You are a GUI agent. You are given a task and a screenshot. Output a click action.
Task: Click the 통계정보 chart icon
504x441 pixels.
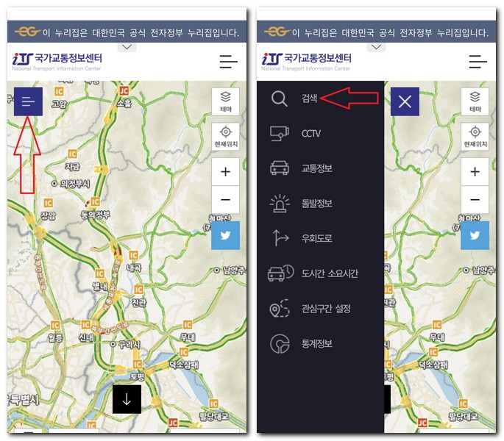coord(280,344)
